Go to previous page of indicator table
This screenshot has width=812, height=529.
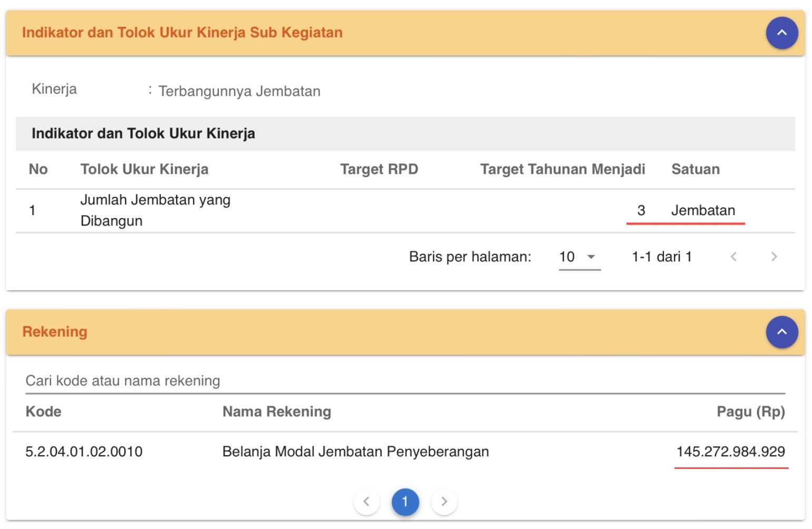click(733, 257)
